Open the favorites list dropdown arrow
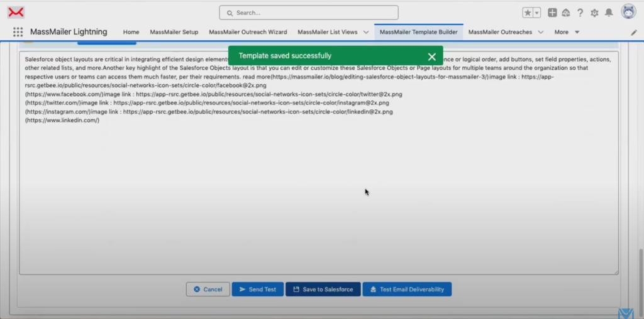Screen dimensions: 644x319 [537, 13]
